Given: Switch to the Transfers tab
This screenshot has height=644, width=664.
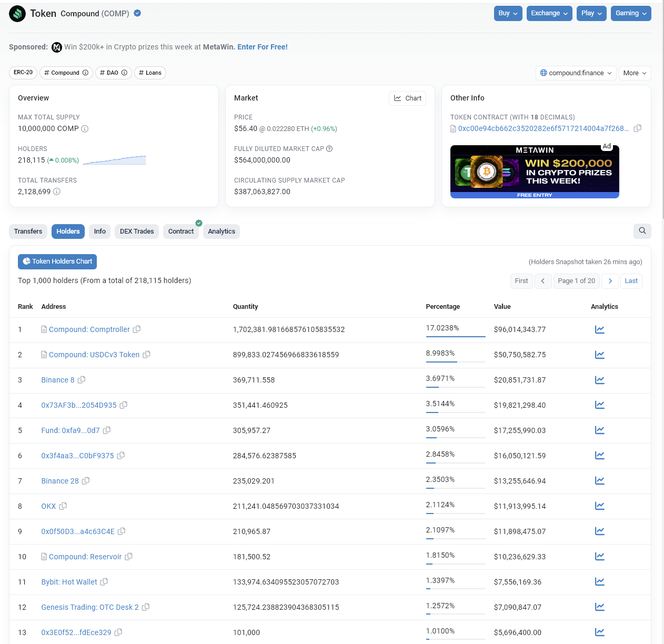Looking at the screenshot, I should [28, 232].
